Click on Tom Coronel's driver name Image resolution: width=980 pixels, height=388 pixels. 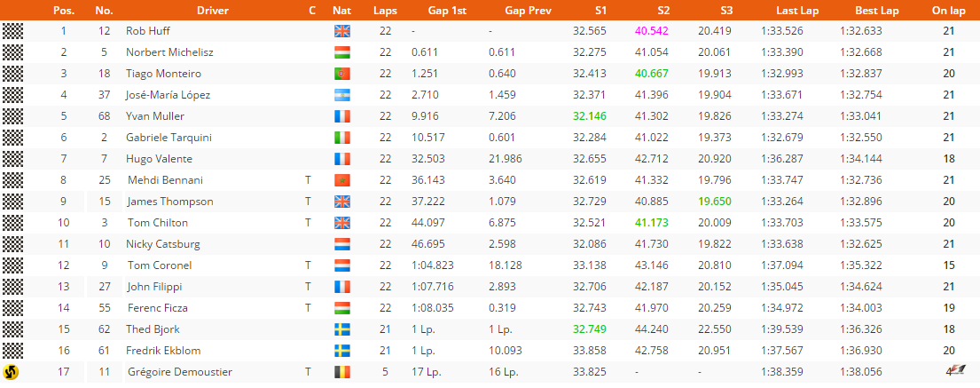point(153,265)
